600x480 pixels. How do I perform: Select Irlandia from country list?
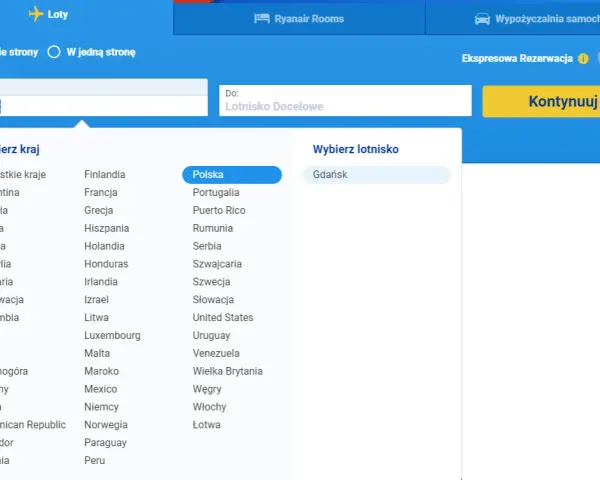[101, 282]
